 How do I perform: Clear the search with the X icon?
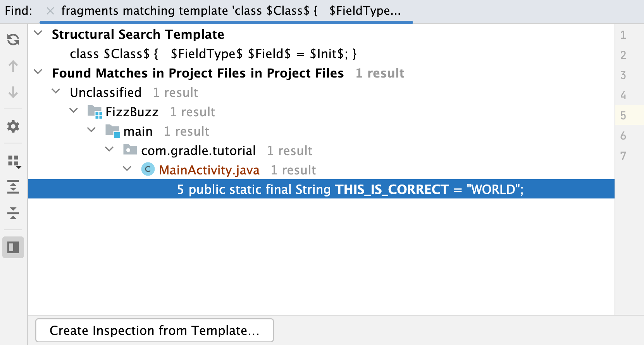[50, 10]
